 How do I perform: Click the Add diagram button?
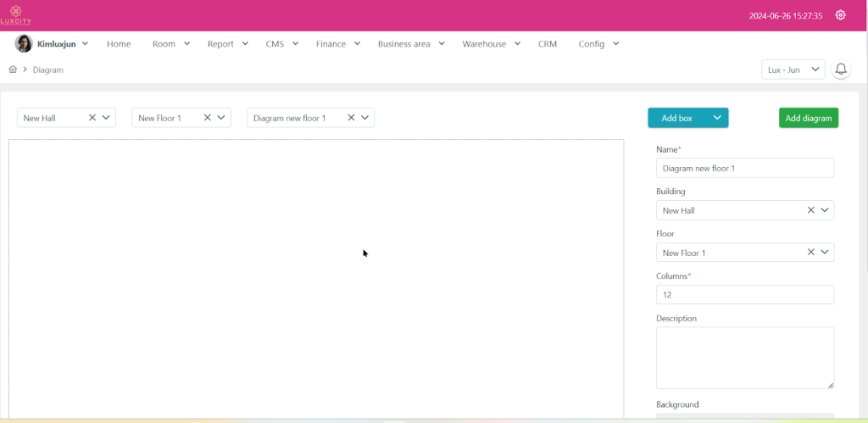(808, 118)
